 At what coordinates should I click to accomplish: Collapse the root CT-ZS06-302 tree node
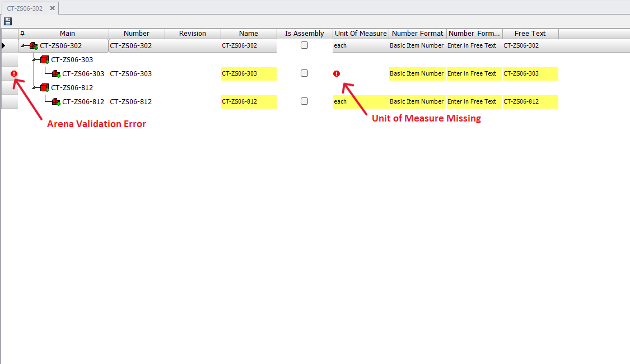point(23,46)
